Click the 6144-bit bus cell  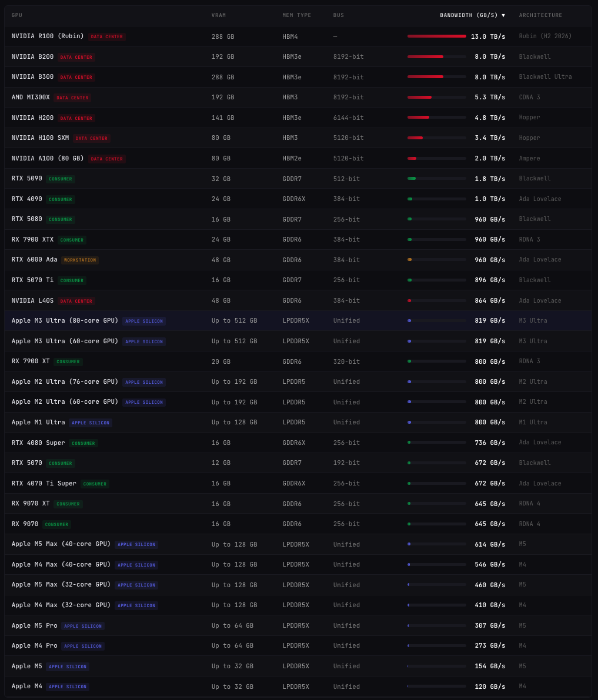[348, 118]
